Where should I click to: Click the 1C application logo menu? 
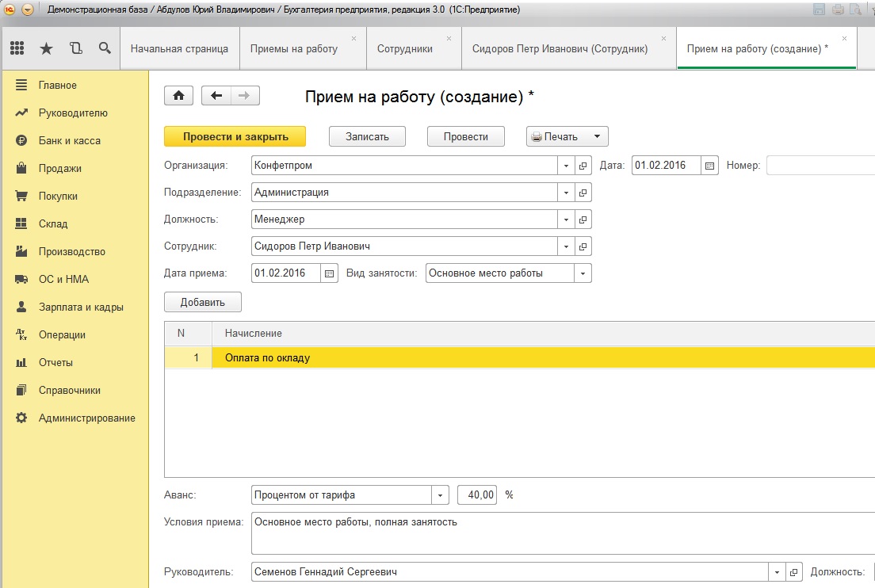(x=10, y=10)
